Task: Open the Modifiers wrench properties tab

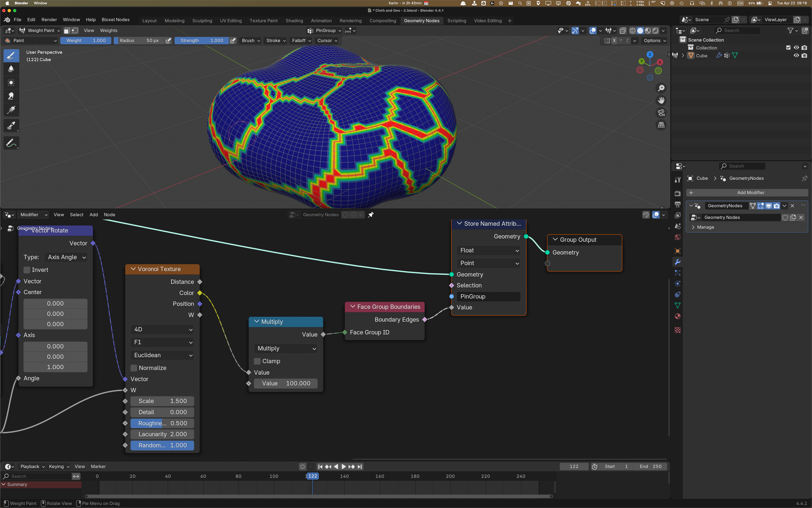Action: coord(677,262)
